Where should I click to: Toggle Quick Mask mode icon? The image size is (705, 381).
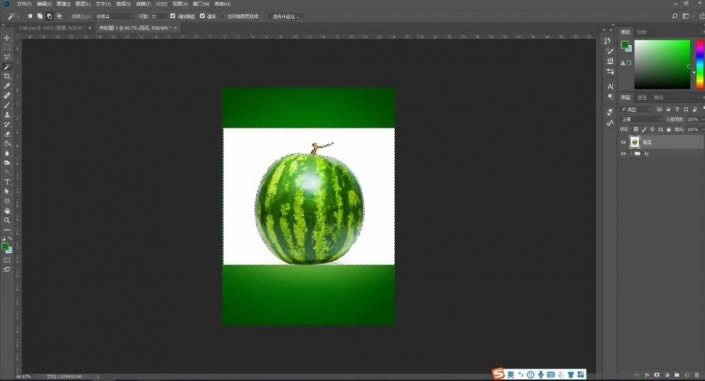7,260
